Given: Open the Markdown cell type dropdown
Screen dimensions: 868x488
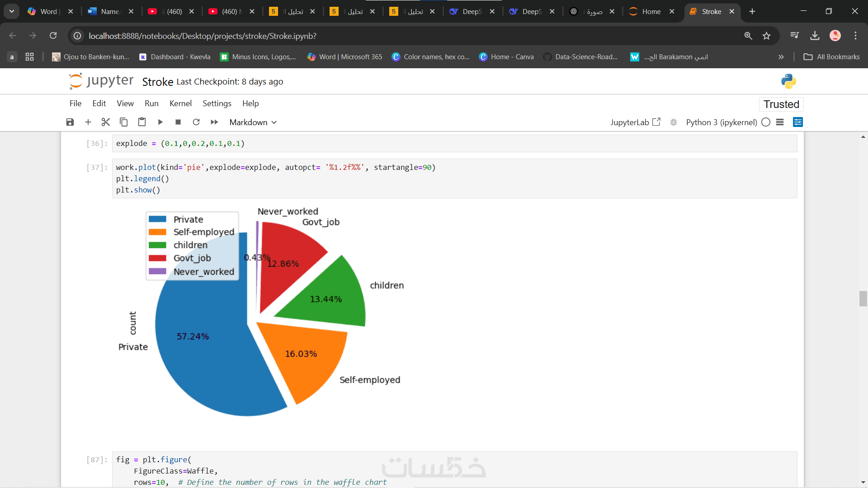Looking at the screenshot, I should pyautogui.click(x=253, y=122).
